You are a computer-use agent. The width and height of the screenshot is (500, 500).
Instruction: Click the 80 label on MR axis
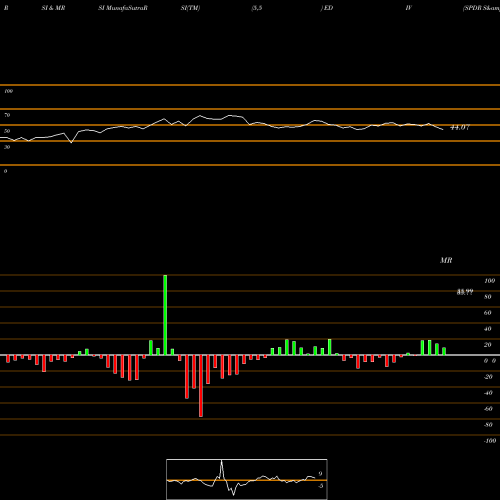pos(488,297)
